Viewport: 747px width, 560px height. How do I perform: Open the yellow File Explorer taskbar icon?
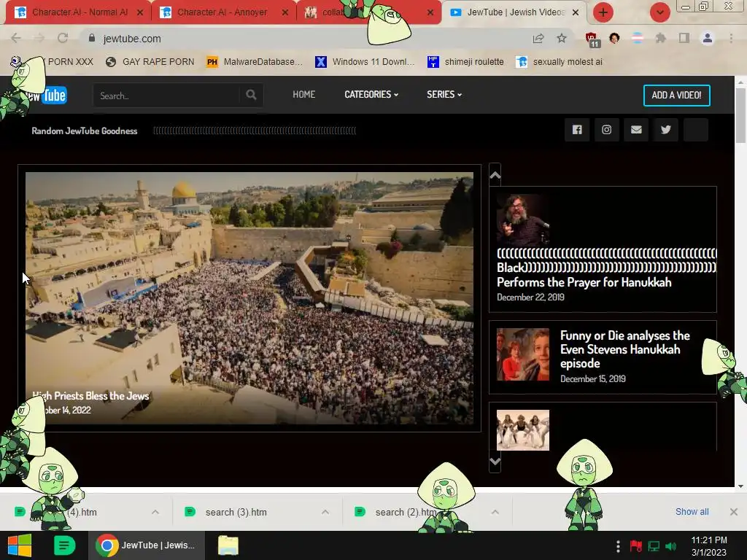click(228, 545)
